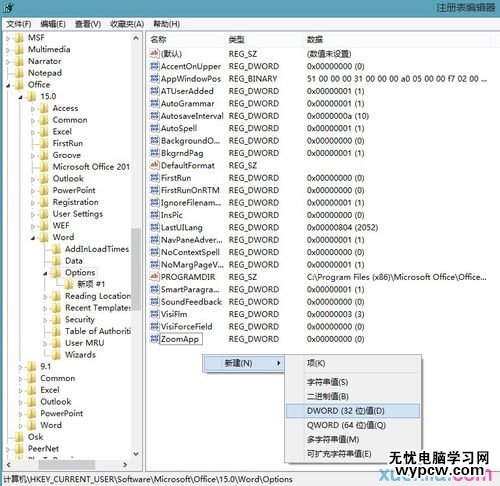Click the InsPic value icon

click(154, 215)
